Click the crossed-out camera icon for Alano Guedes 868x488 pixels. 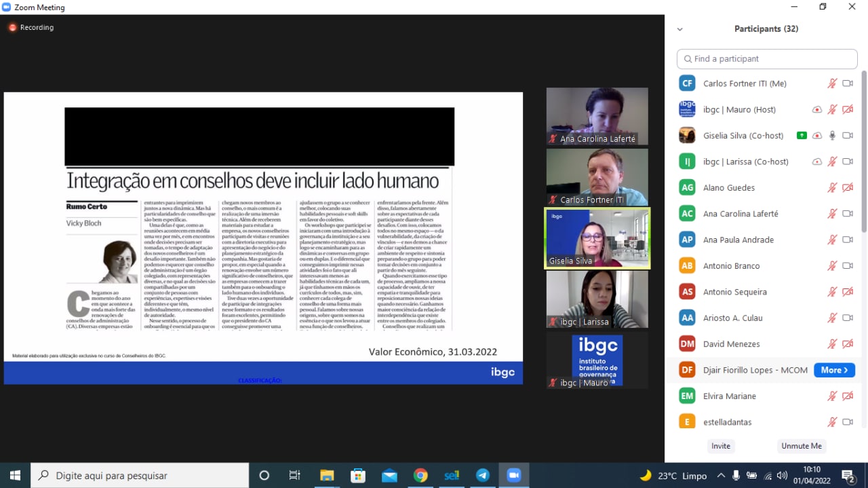click(x=848, y=187)
